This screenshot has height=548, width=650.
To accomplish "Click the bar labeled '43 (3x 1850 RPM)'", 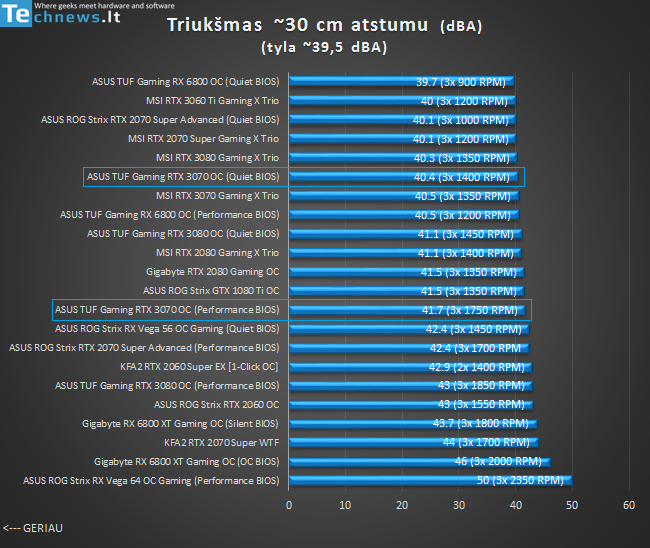I will [x=411, y=386].
